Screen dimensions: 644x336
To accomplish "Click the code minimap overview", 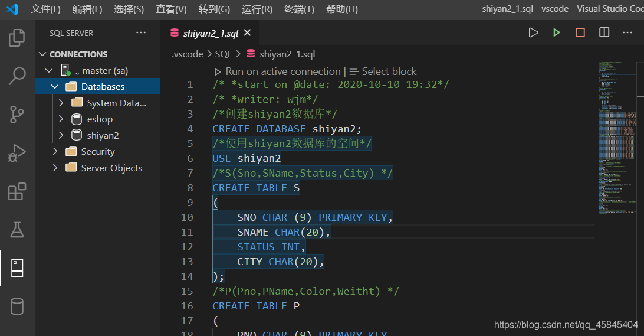I will (x=617, y=136).
